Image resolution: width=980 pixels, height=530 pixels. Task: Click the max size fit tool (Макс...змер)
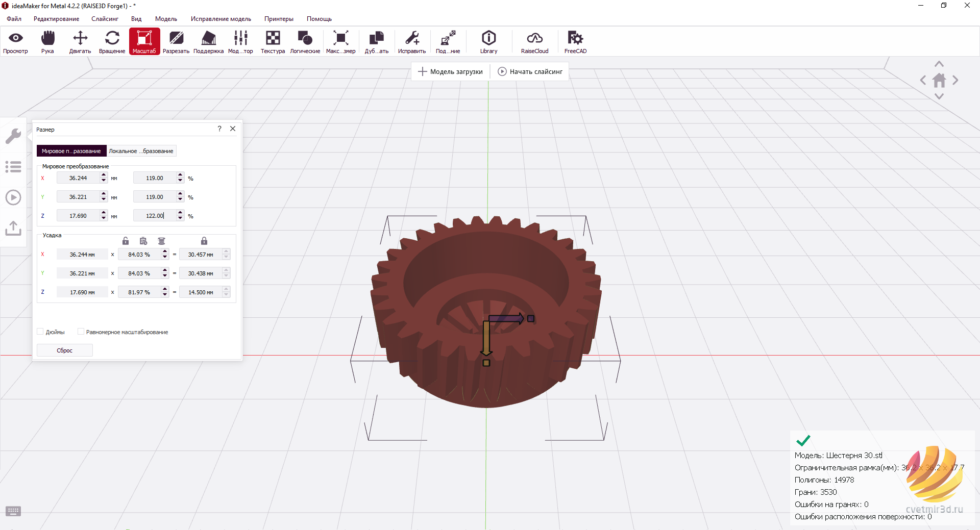tap(340, 41)
